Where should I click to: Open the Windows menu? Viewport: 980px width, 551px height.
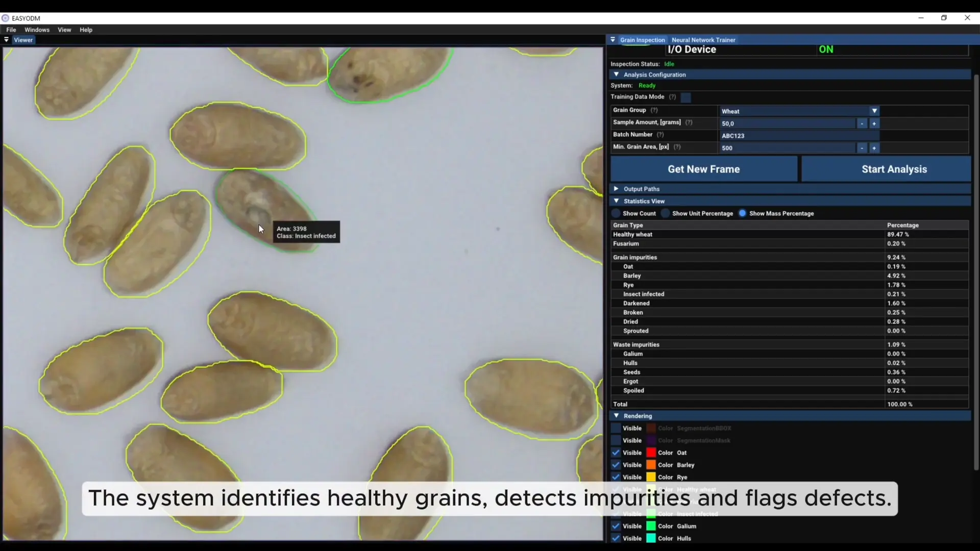tap(37, 30)
